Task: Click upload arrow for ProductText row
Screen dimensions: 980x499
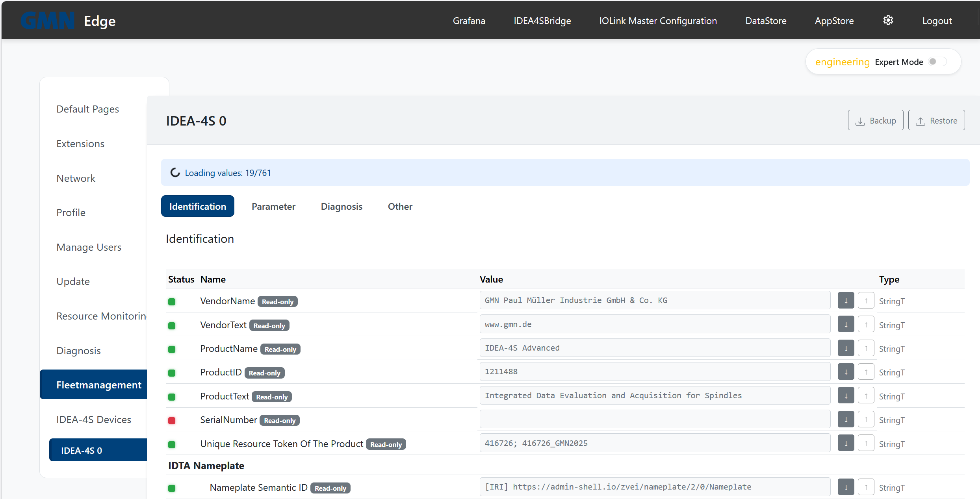Action: tap(866, 396)
